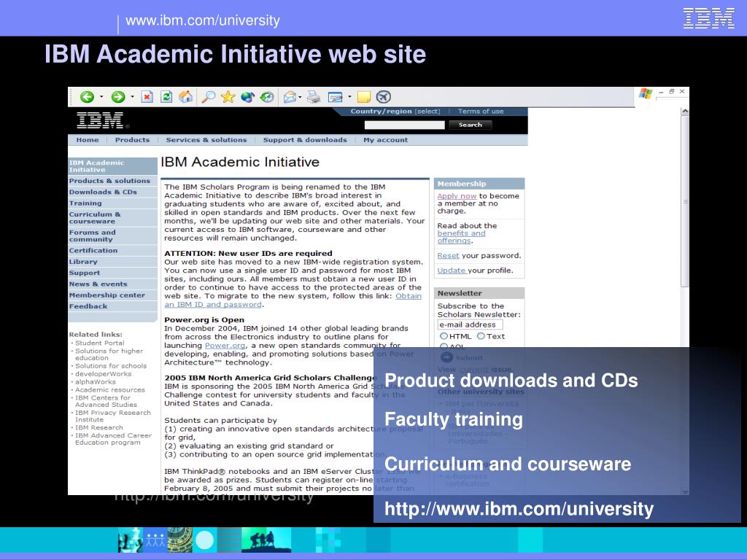Click the Mail envelope icon

coord(290,98)
